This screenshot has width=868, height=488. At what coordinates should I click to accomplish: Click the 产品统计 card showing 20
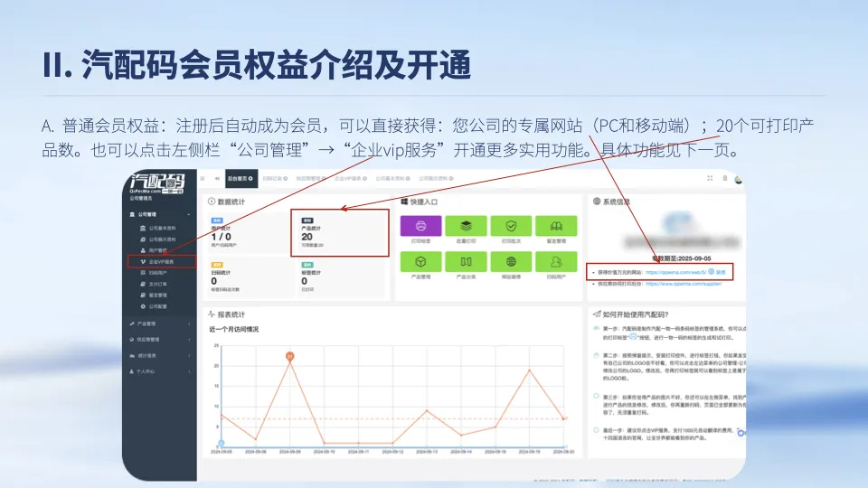[x=340, y=233]
